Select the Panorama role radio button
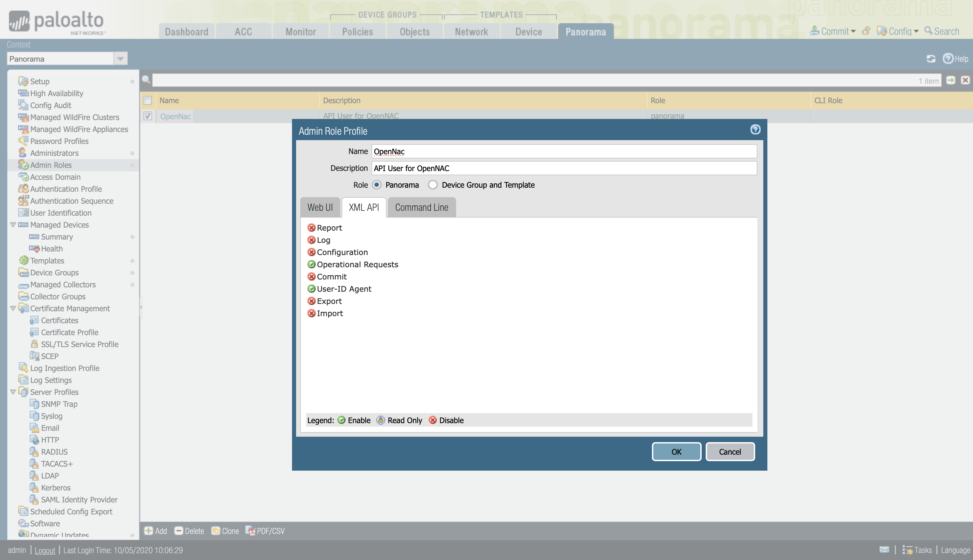Image resolution: width=973 pixels, height=560 pixels. coord(376,185)
